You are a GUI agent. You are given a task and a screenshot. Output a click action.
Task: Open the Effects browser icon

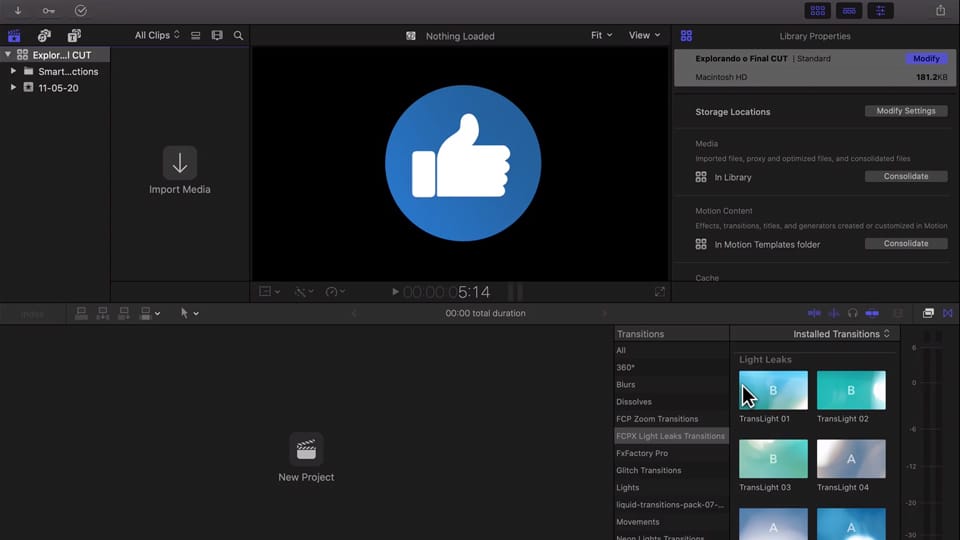click(x=928, y=313)
